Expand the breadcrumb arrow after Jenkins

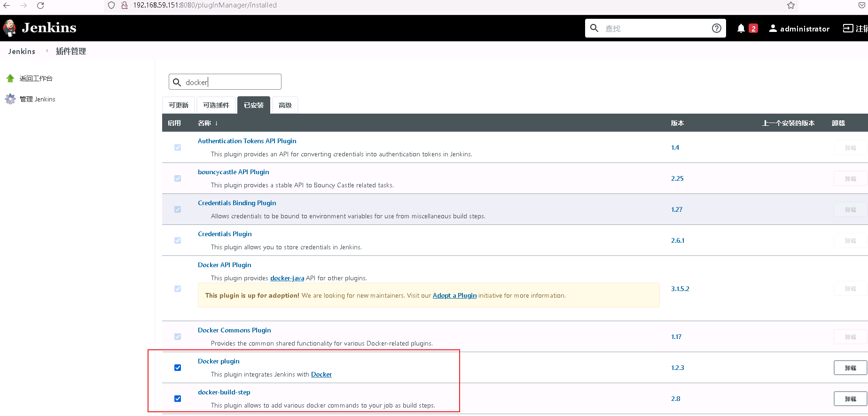point(47,51)
